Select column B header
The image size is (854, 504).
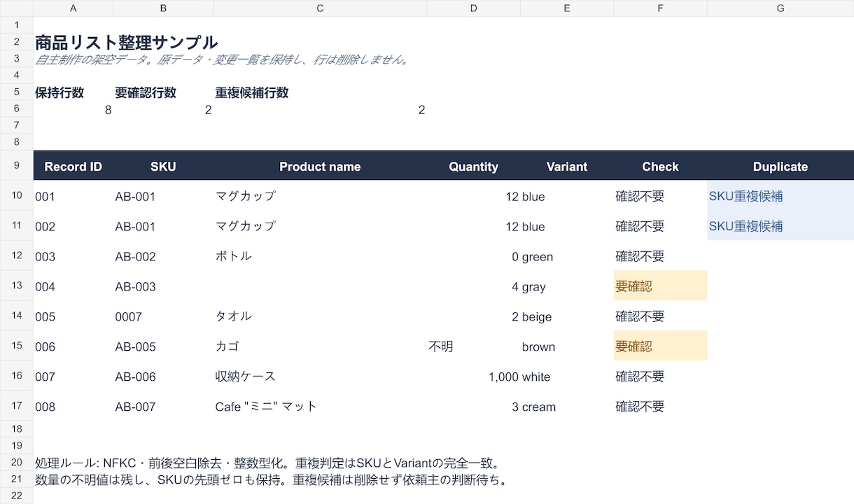click(x=163, y=8)
